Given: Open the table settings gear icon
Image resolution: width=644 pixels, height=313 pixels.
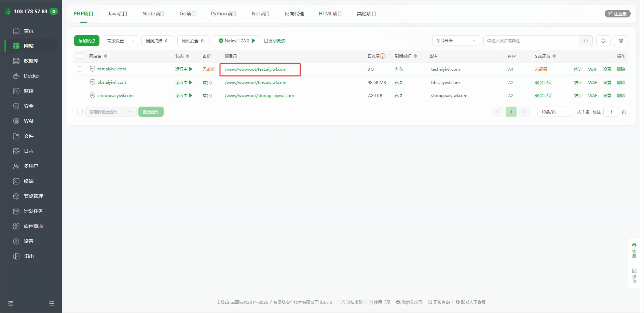Looking at the screenshot, I should (621, 41).
